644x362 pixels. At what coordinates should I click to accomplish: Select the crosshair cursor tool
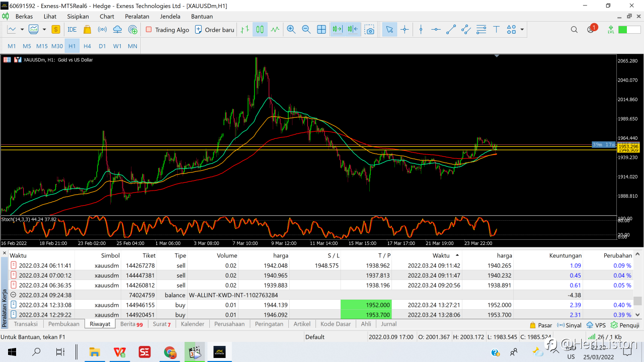click(405, 30)
